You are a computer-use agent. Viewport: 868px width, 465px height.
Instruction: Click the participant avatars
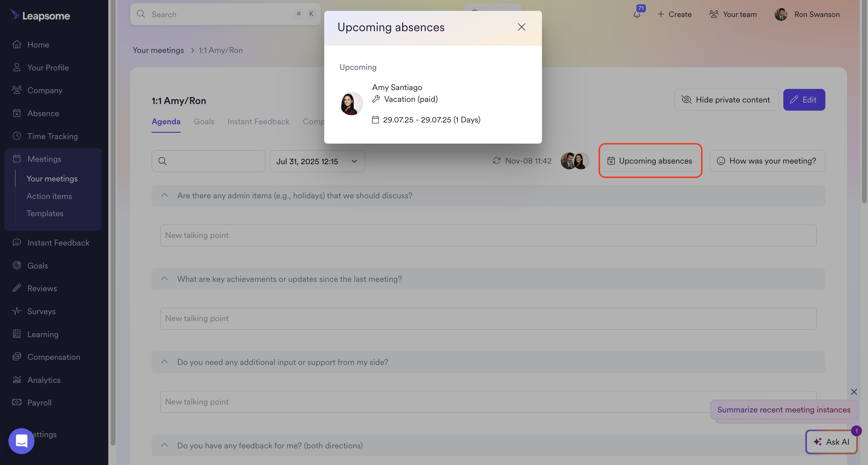pos(575,161)
